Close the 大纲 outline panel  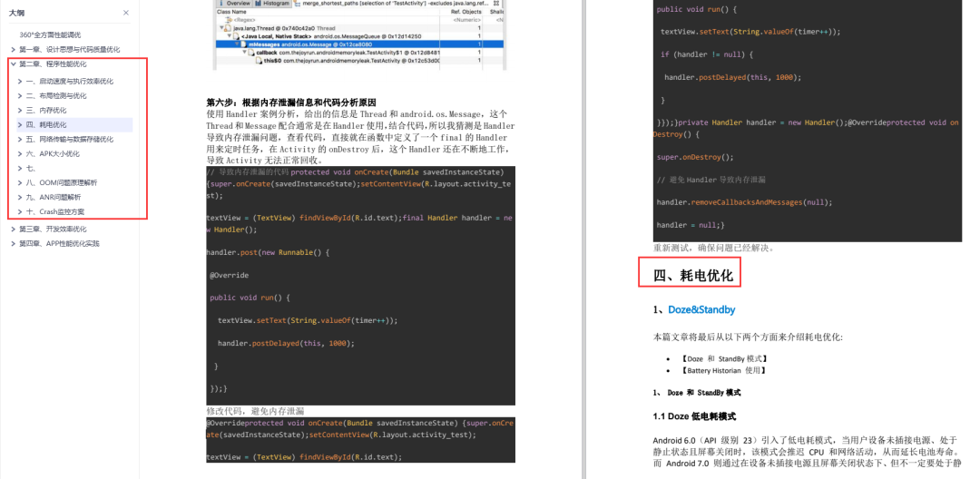(125, 13)
